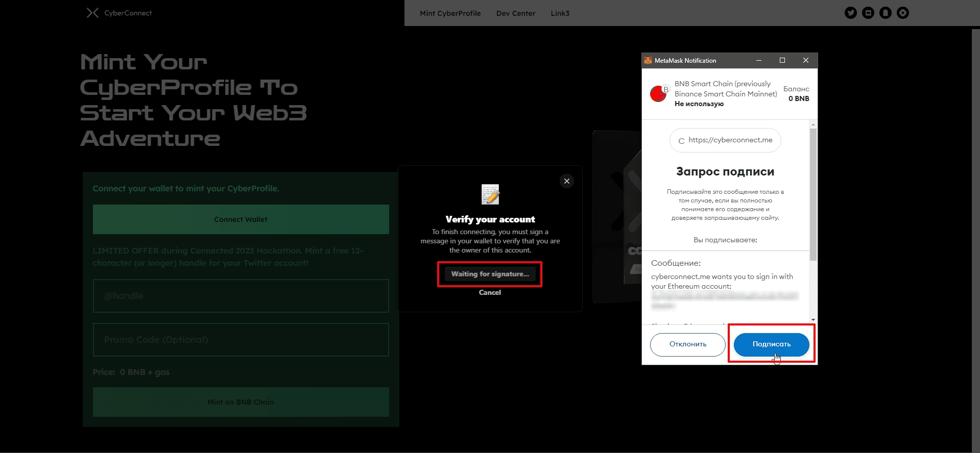
Task: Open Link3 nav item
Action: point(560,13)
